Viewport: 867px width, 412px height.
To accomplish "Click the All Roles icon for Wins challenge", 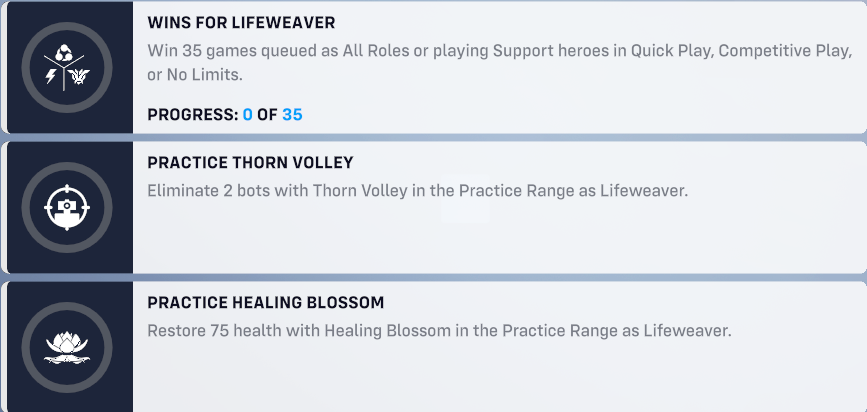I will pyautogui.click(x=67, y=67).
